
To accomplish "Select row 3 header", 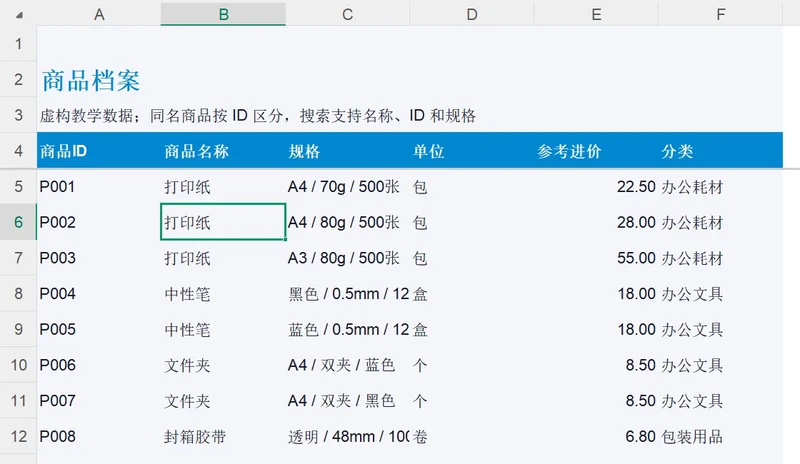I will [x=18, y=115].
